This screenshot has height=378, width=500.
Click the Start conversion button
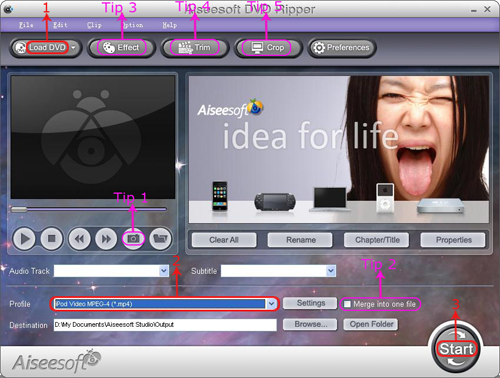pos(456,349)
